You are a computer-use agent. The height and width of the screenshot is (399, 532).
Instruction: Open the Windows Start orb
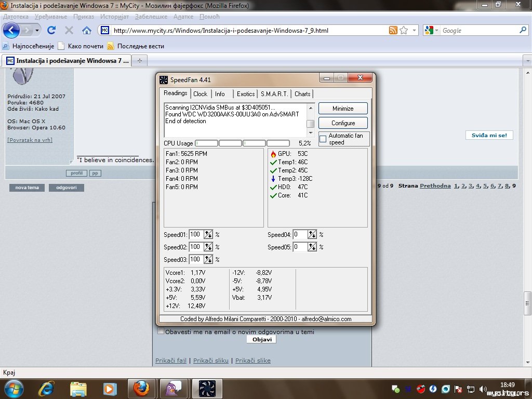(x=14, y=389)
